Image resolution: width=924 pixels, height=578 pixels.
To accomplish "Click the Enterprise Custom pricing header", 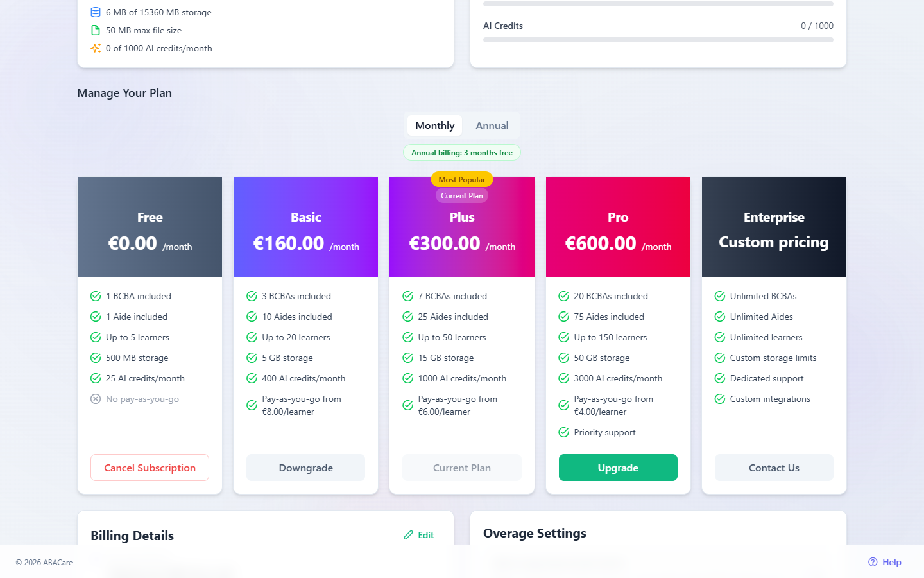I will pyautogui.click(x=774, y=227).
